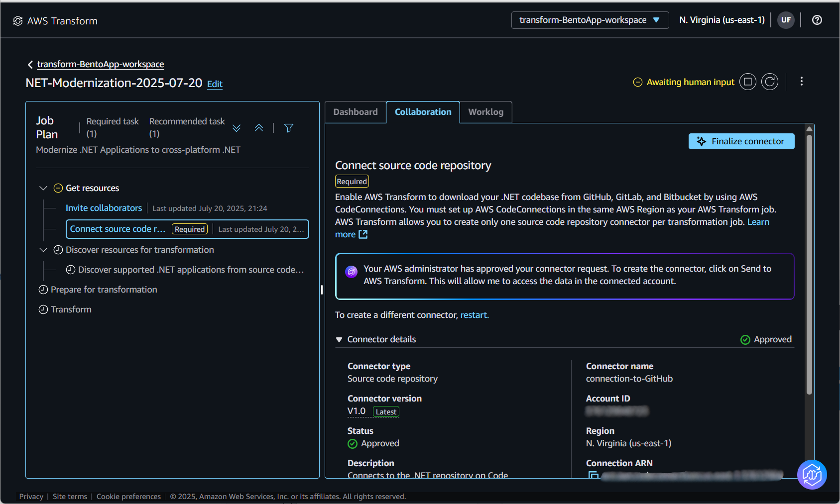Click the external link icon after Learn more
This screenshot has width=840, height=504.
click(x=363, y=234)
